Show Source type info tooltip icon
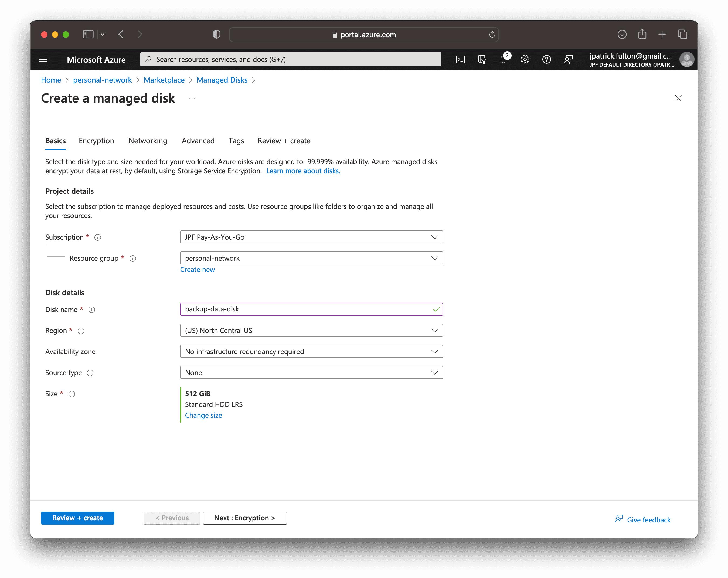 [x=90, y=373]
